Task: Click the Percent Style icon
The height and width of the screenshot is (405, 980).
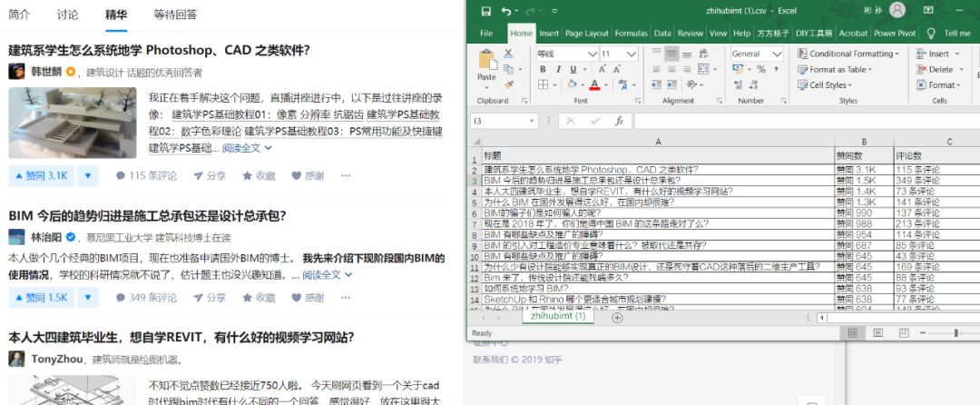Action: click(761, 69)
